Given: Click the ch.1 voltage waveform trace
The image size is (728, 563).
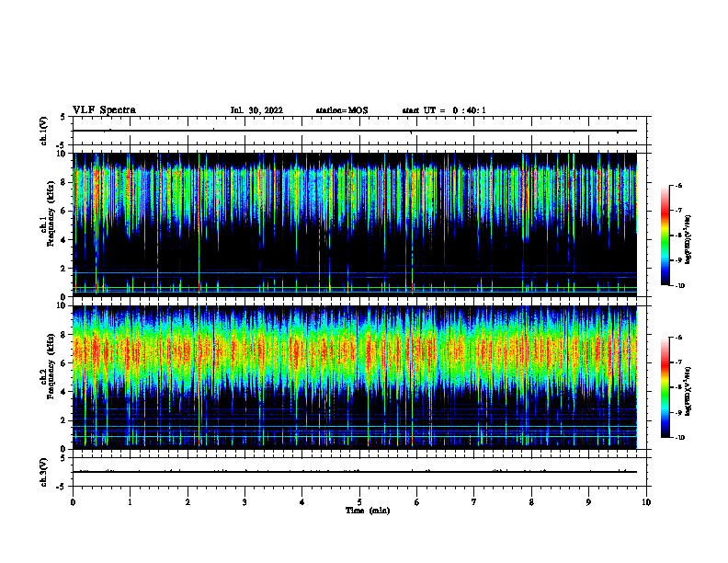Looking at the screenshot, I should click(355, 131).
